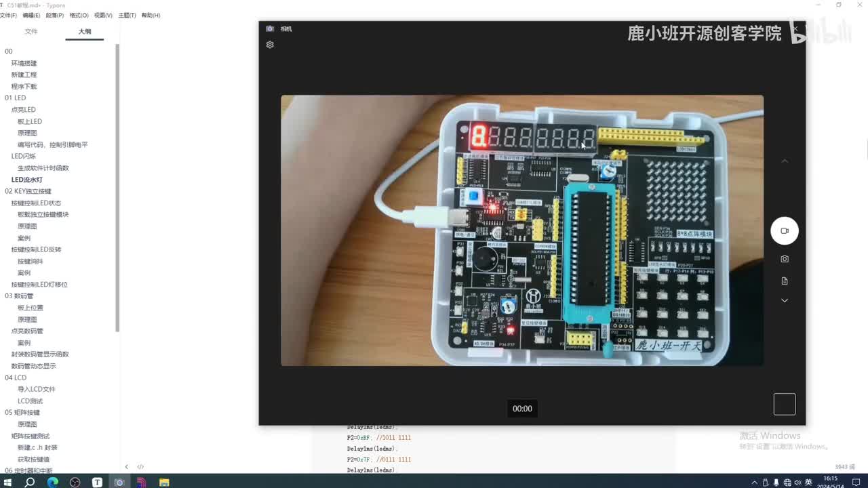Screen dimensions: 868x488
Task: Switch Camera app to photo mode
Action: tap(785, 259)
